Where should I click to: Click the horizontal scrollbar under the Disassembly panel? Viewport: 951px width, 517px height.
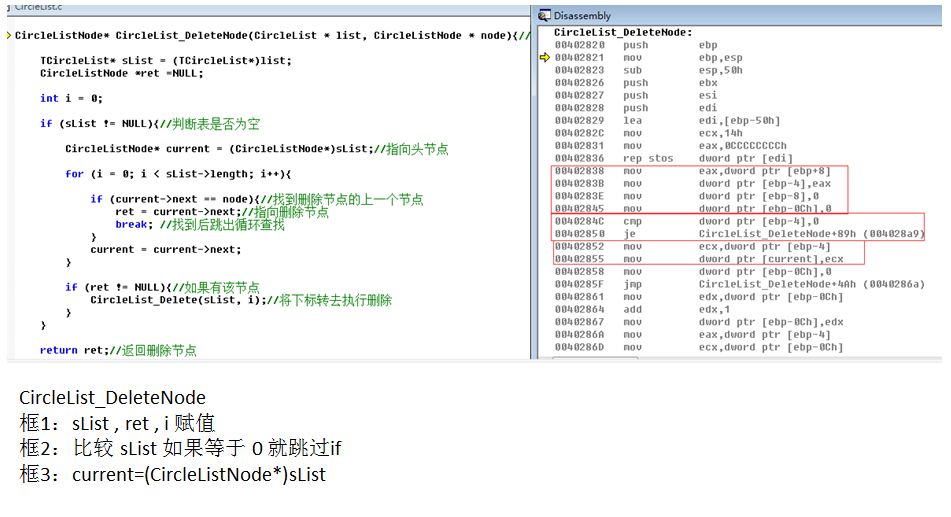(x=595, y=358)
